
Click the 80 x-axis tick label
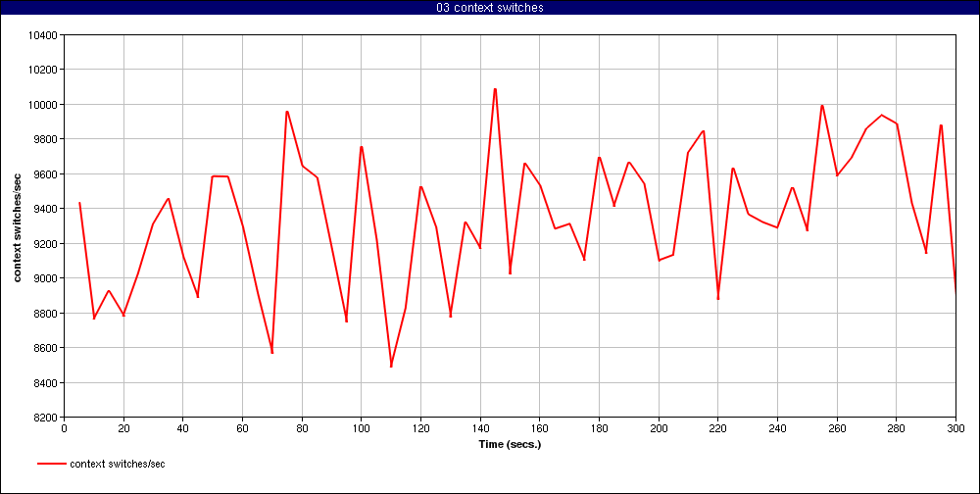pos(302,427)
